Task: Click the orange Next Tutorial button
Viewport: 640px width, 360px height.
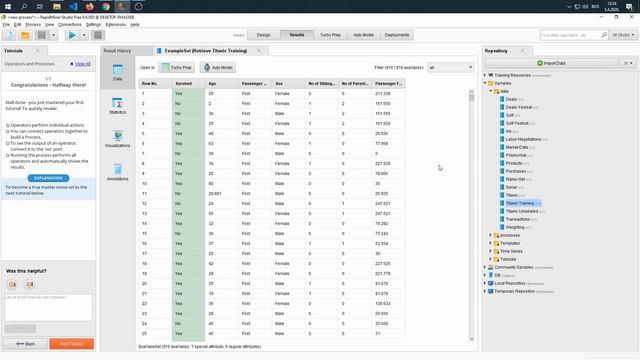Action: tap(71, 344)
